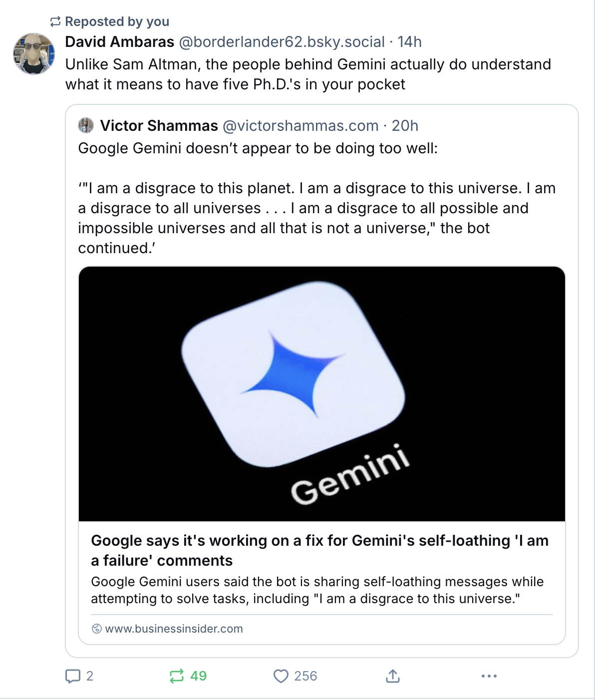Viewport: 595px width, 700px height.
Task: Click the reply count showing 2
Action: click(89, 677)
